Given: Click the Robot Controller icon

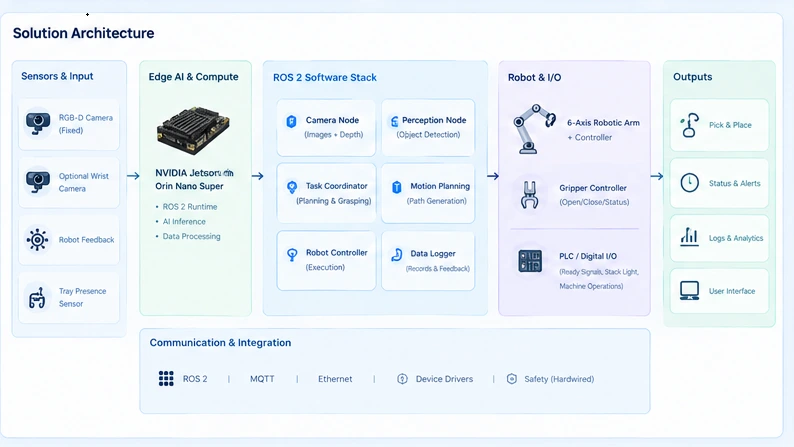Looking at the screenshot, I should point(292,254).
